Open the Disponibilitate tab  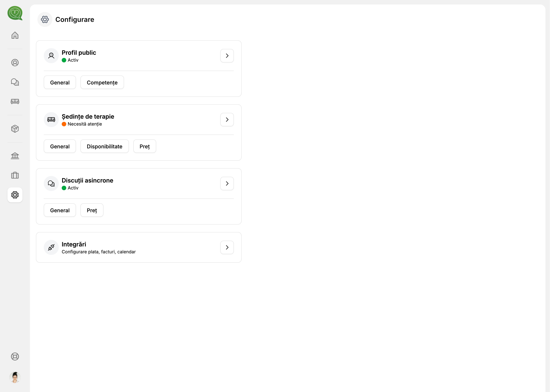pyautogui.click(x=104, y=146)
